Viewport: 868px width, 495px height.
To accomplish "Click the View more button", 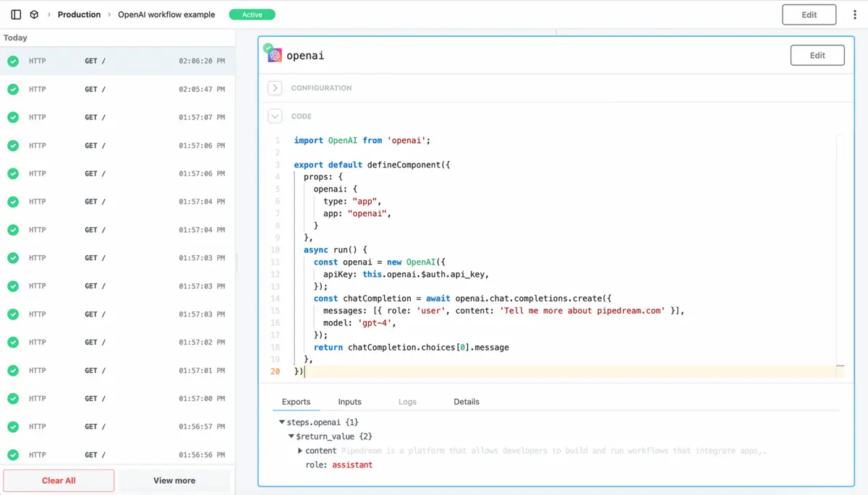I will coord(174,481).
